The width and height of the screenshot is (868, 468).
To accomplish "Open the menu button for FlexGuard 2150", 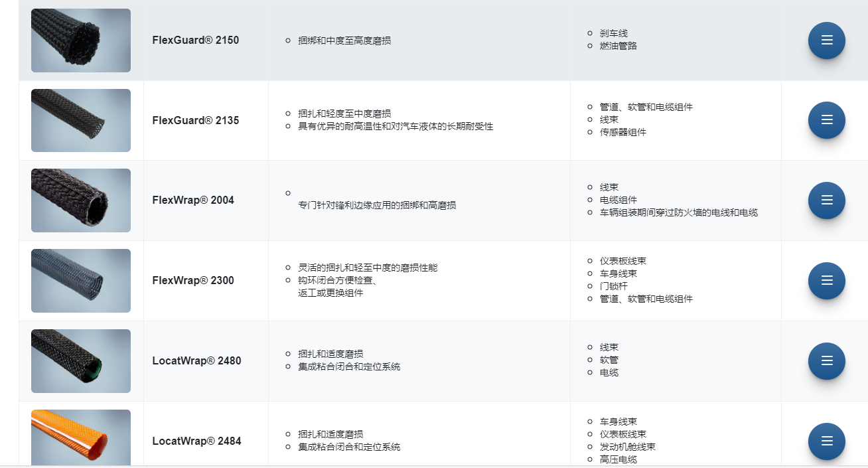I will click(x=826, y=40).
